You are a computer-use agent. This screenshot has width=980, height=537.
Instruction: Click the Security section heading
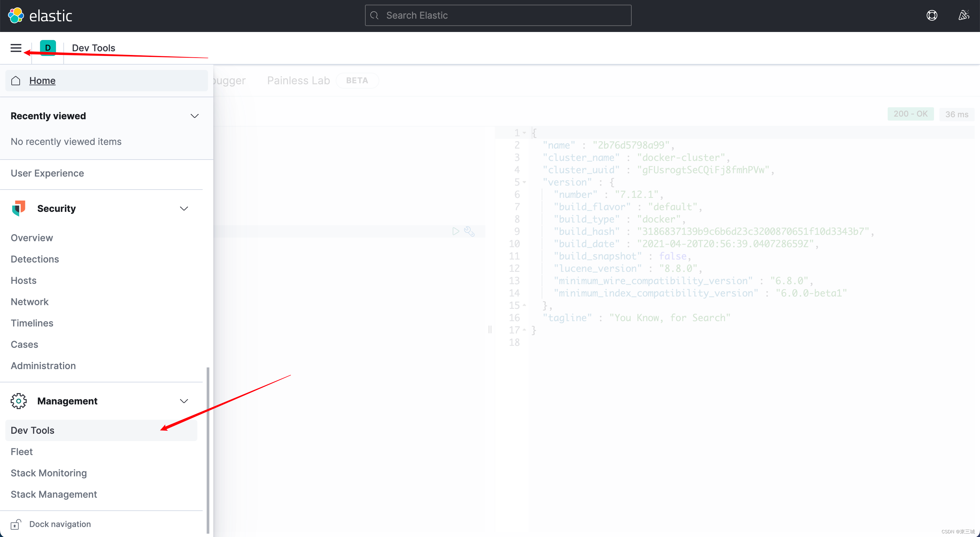(x=56, y=209)
